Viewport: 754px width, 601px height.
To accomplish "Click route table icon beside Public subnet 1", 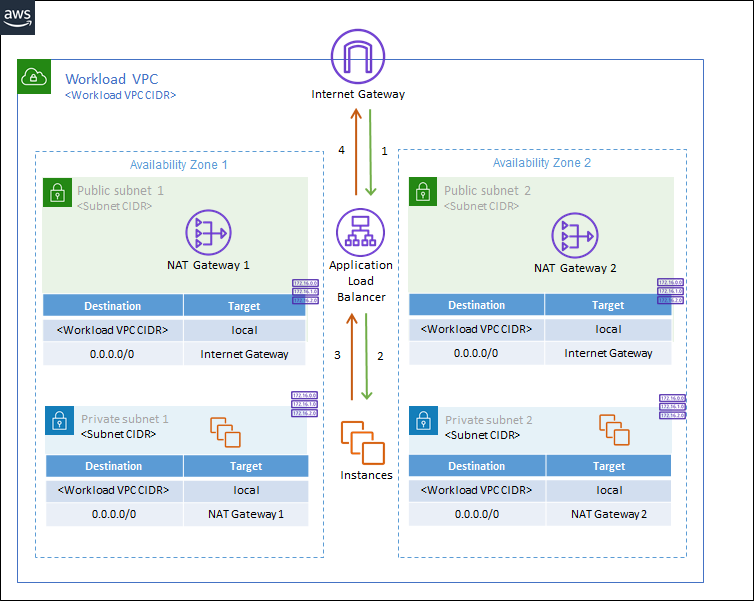I will pyautogui.click(x=305, y=292).
